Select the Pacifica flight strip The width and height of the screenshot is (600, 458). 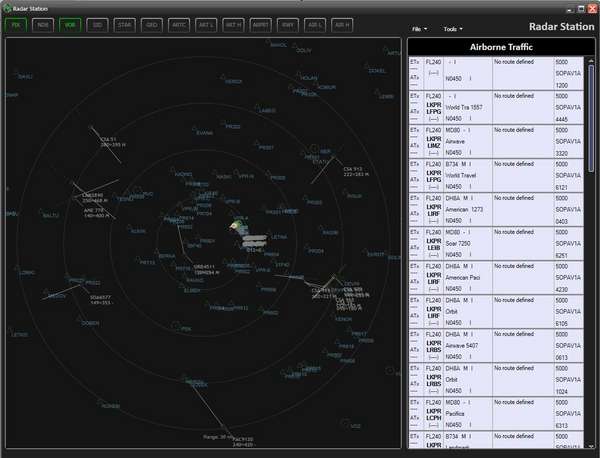point(496,414)
